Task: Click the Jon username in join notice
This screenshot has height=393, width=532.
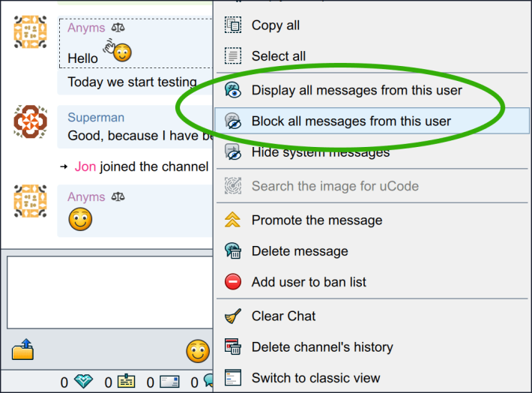Action: tap(85, 166)
